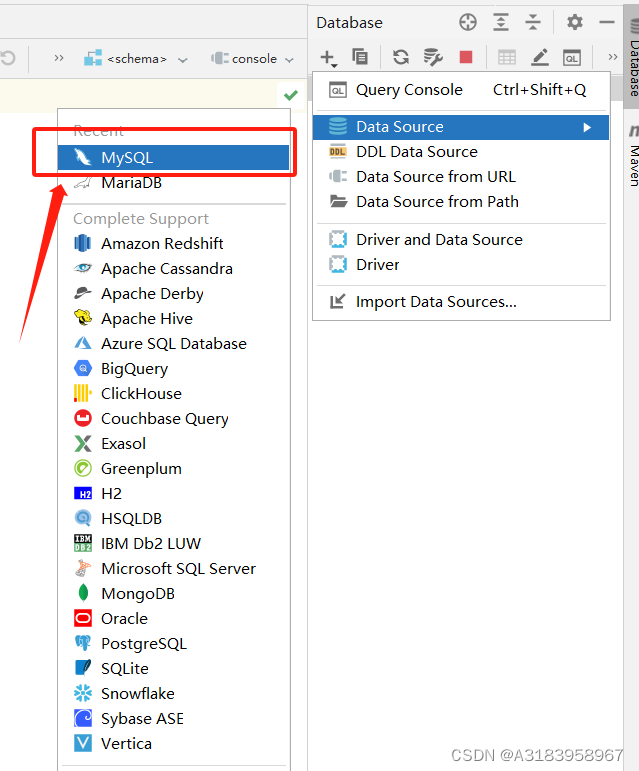Click the Duplicate data source icon

pos(360,57)
